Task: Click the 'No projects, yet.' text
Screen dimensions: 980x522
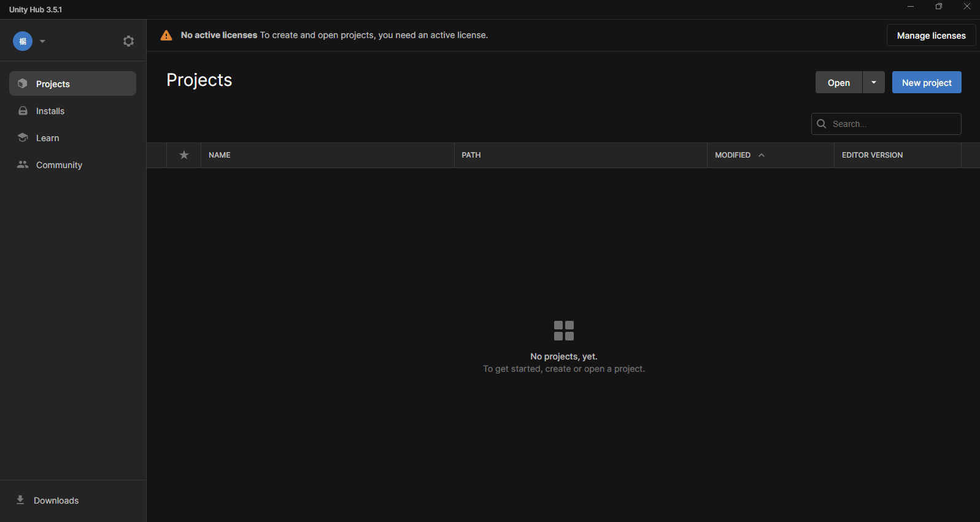Action: [x=564, y=356]
